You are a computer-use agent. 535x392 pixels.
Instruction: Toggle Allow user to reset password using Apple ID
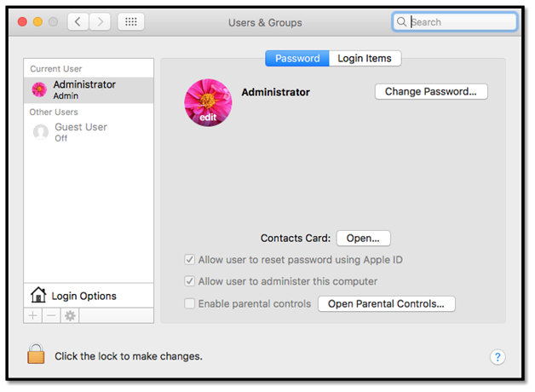(190, 259)
